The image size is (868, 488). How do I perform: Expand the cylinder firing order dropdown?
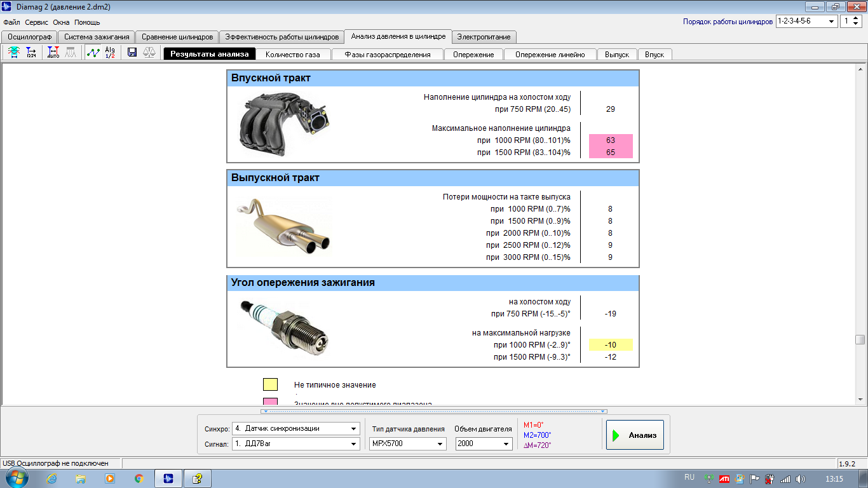pyautogui.click(x=832, y=21)
